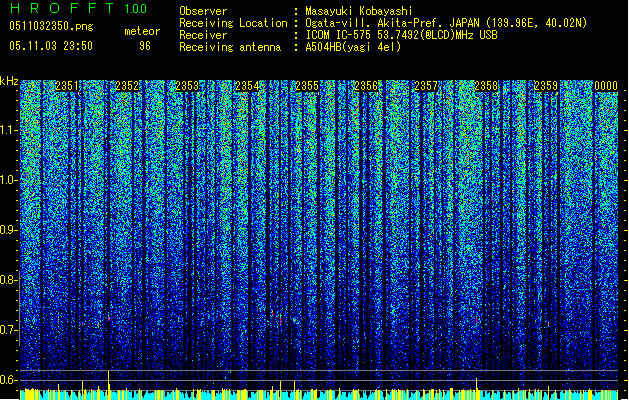The width and height of the screenshot is (629, 400).
Task: Click the meteor label
Action: tap(142, 31)
